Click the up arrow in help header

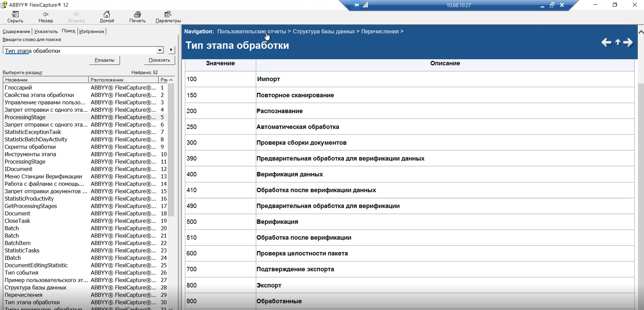[x=618, y=43]
